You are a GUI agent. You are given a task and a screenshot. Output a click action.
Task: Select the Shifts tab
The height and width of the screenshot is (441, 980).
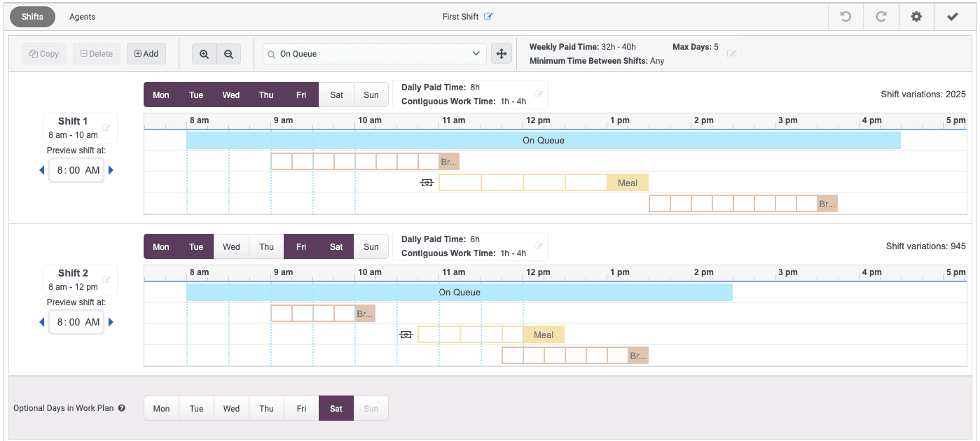32,16
